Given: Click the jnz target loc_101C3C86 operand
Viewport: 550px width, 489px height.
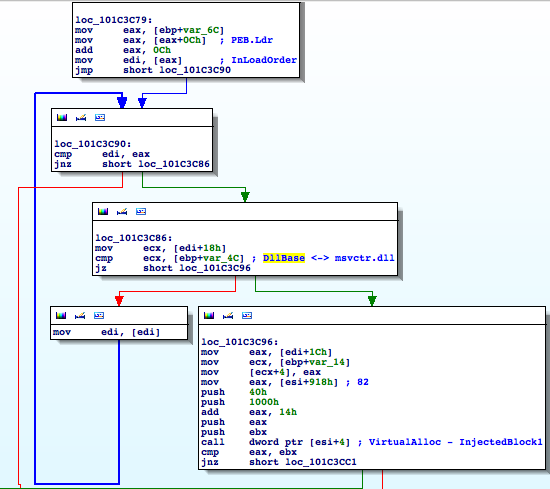Looking at the screenshot, I should pyautogui.click(x=174, y=164).
